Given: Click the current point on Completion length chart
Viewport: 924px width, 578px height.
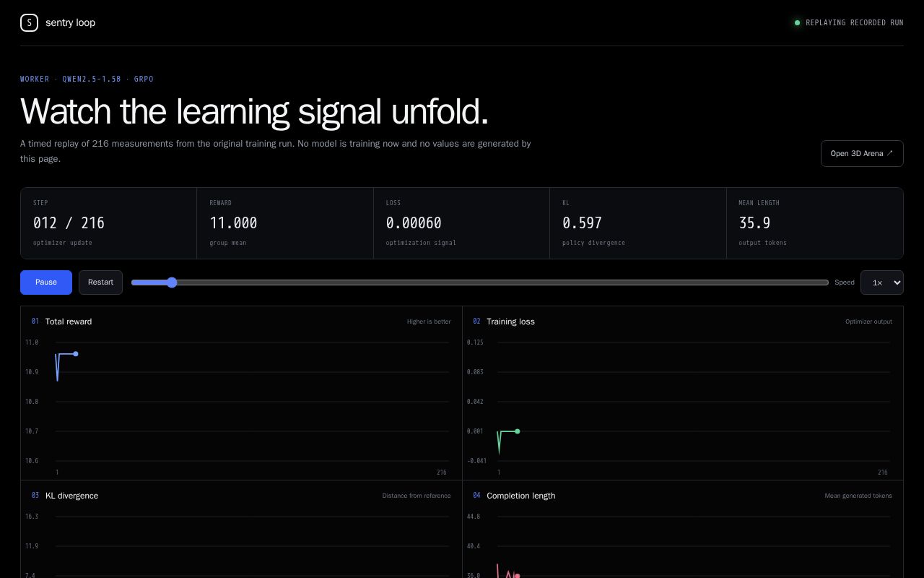Looking at the screenshot, I should [517, 576].
